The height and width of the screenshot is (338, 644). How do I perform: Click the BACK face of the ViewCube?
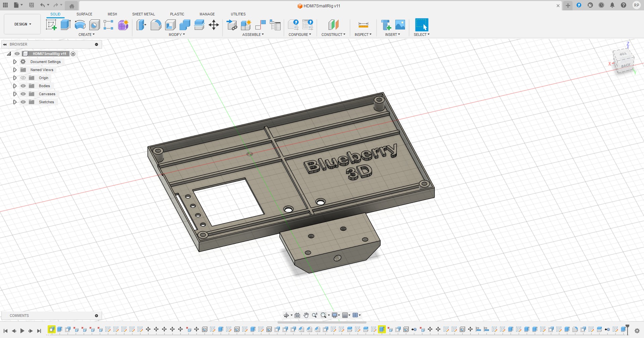click(x=626, y=66)
